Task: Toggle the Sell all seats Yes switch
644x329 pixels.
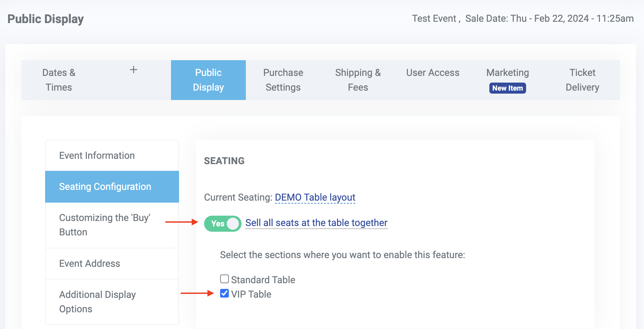Action: pos(222,224)
